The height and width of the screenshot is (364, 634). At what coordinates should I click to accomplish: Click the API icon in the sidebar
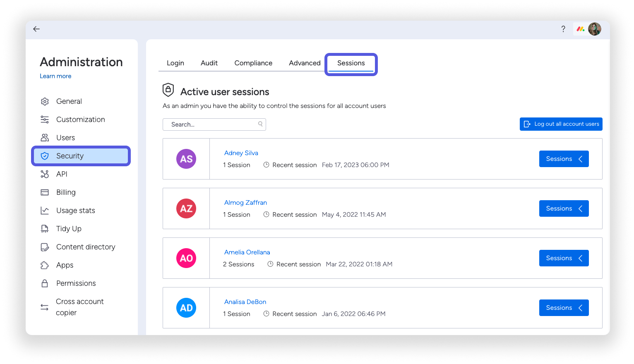tap(45, 174)
